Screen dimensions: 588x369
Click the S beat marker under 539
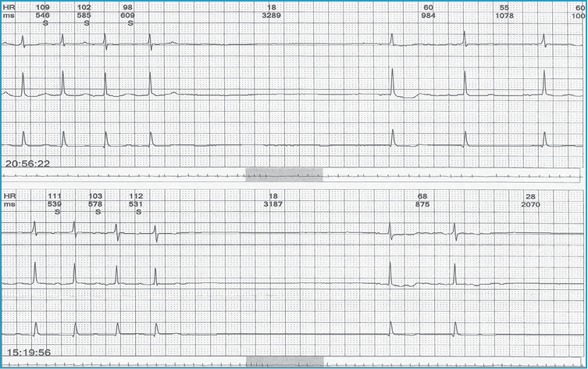pyautogui.click(x=57, y=212)
